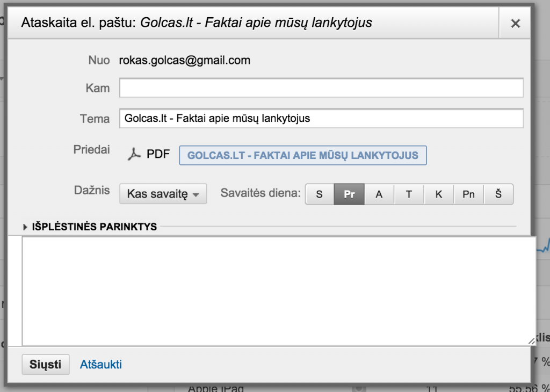Select Š as the weekday
Image resolution: width=550 pixels, height=392 pixels.
(498, 194)
